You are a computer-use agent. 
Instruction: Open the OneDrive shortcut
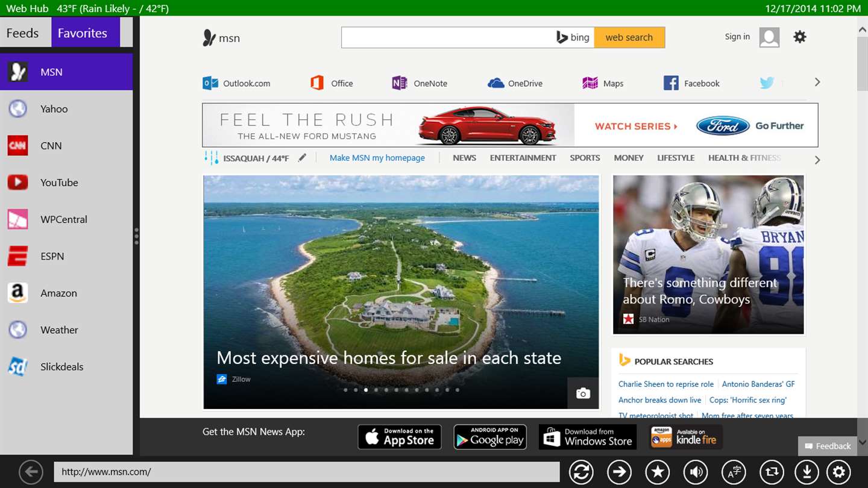[x=515, y=83]
